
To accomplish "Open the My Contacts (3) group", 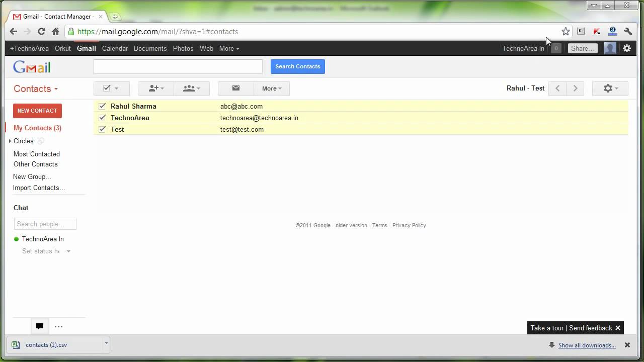I will tap(37, 128).
